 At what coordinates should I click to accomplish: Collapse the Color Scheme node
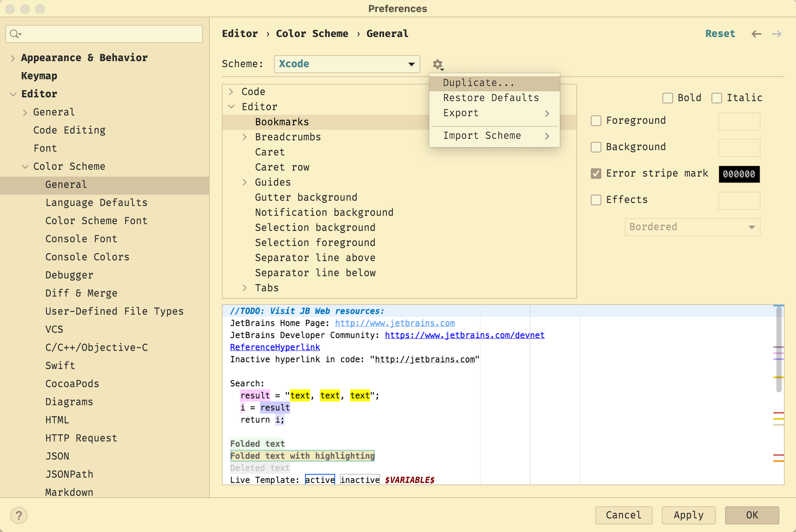(25, 167)
